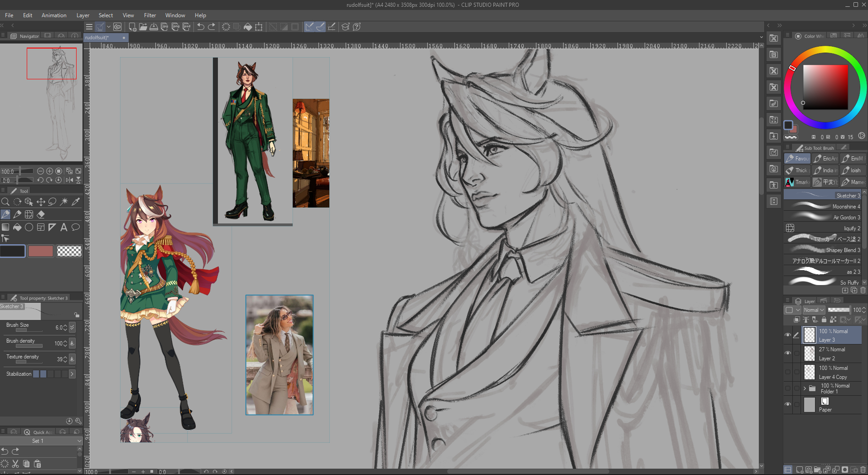The image size is (868, 475).
Task: Open the Filter menu
Action: coord(149,15)
